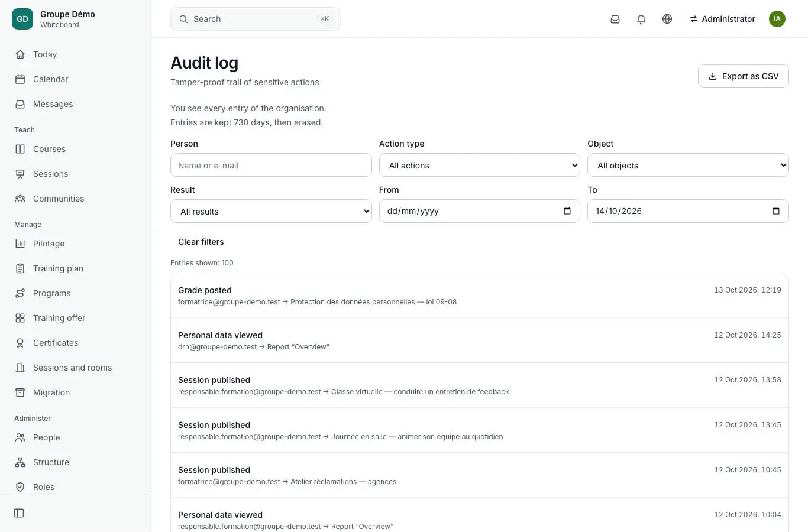
Task: Focus the Person name or e-mail field
Action: [x=271, y=166]
